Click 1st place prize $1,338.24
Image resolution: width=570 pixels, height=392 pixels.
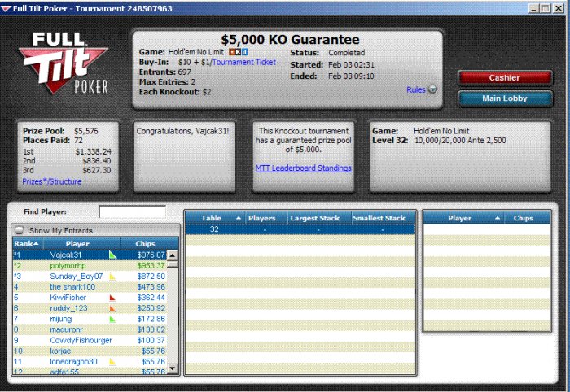(x=94, y=152)
